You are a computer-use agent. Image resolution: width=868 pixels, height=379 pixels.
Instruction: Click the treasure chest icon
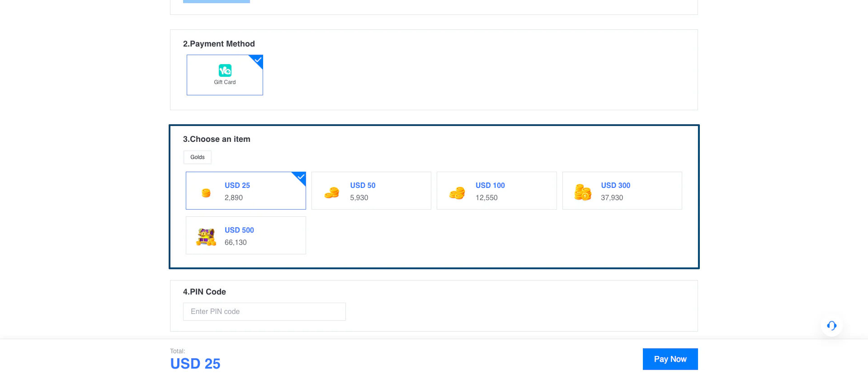pos(206,237)
